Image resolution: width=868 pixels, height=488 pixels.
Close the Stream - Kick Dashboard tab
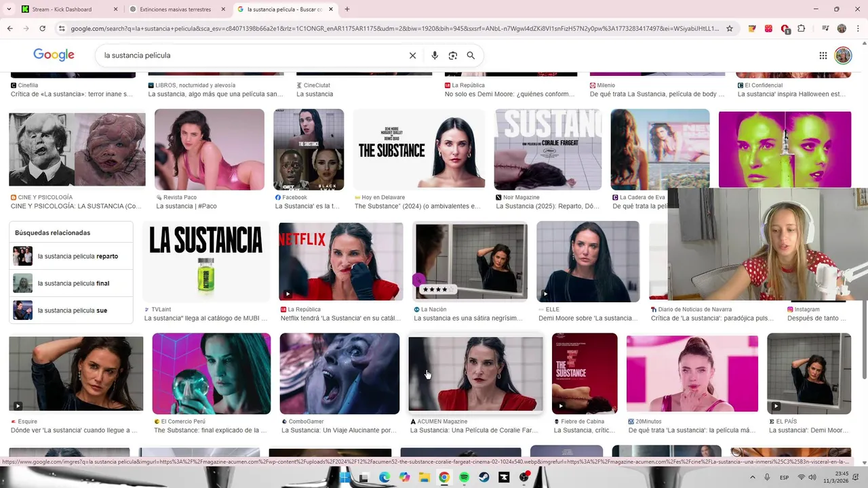point(115,9)
